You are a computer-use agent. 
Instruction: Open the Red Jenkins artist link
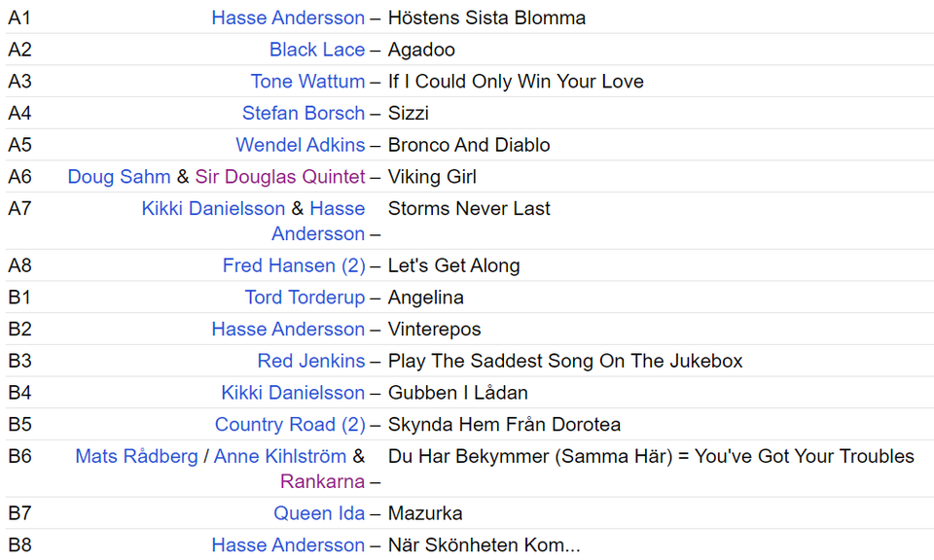tap(311, 361)
